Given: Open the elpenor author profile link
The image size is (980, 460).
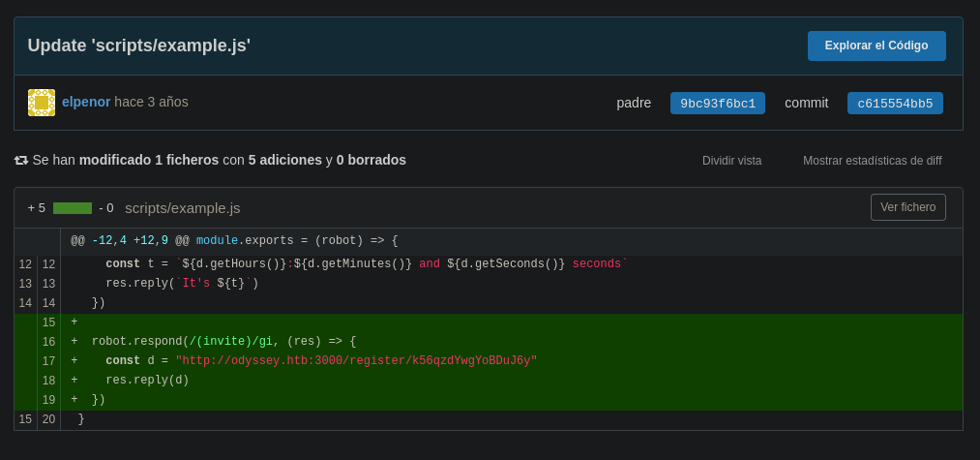Looking at the screenshot, I should [x=86, y=102].
